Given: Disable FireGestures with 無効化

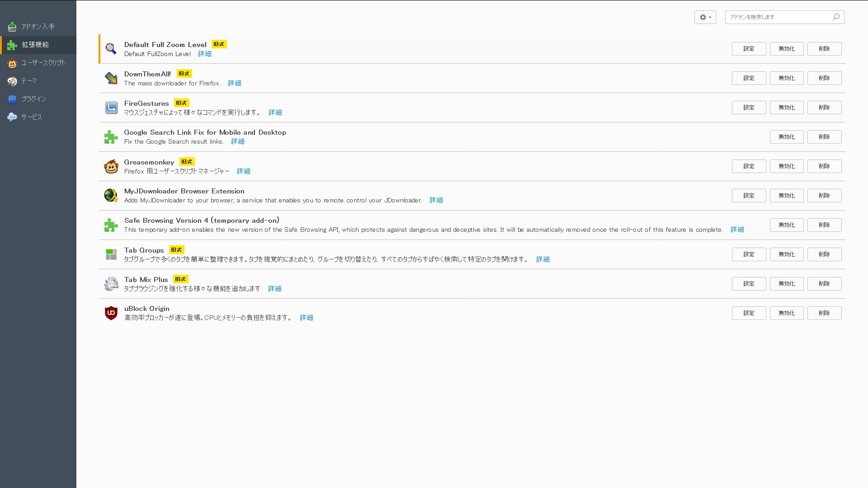Looking at the screenshot, I should coord(787,108).
